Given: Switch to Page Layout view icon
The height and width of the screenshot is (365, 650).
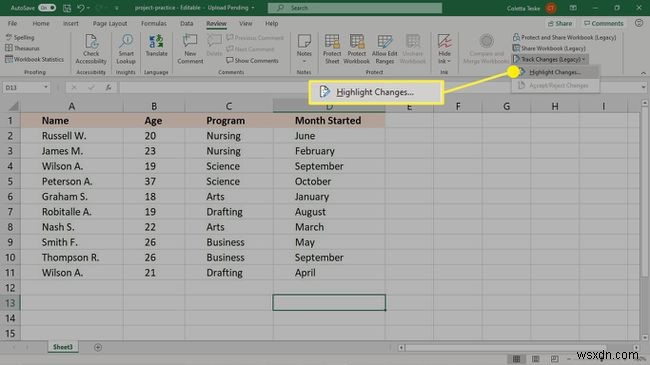Looking at the screenshot, I should pos(536,359).
